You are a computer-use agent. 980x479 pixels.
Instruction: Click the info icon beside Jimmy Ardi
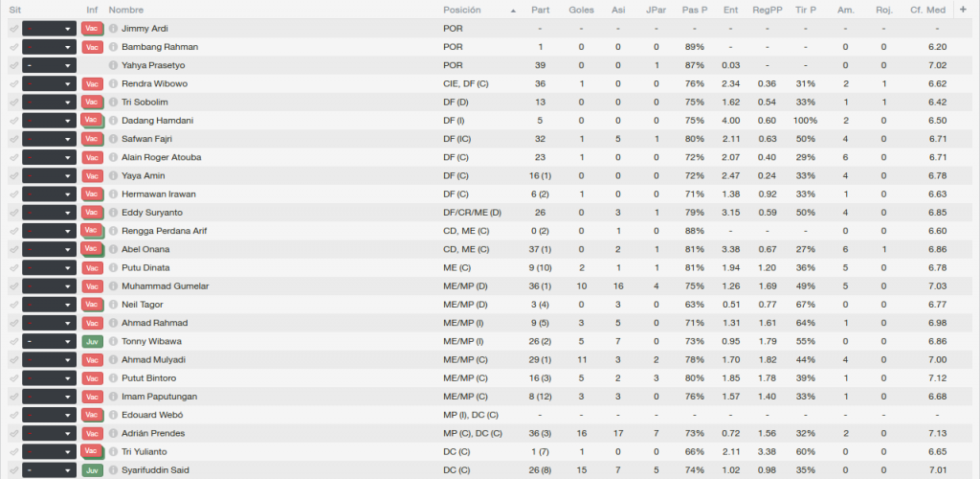[x=113, y=29]
